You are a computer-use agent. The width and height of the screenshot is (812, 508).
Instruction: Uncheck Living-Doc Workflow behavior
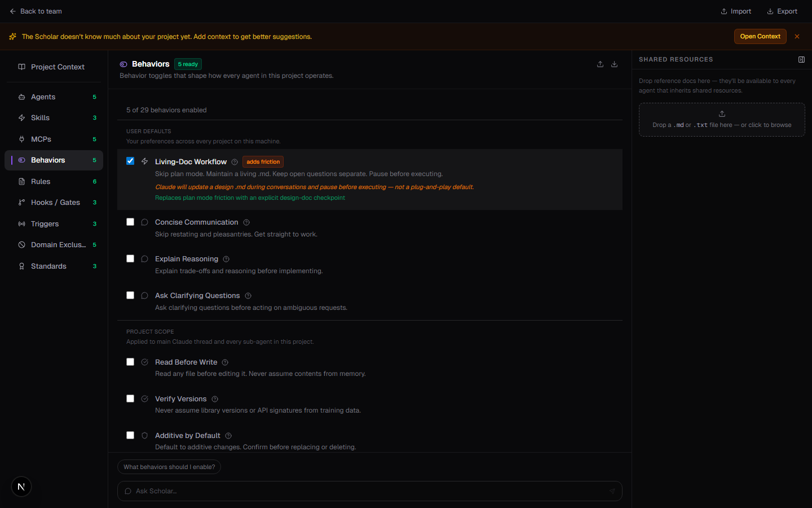130,161
